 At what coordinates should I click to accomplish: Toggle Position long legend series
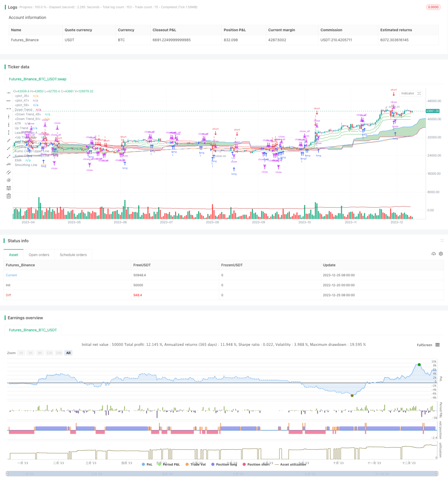coord(224,464)
